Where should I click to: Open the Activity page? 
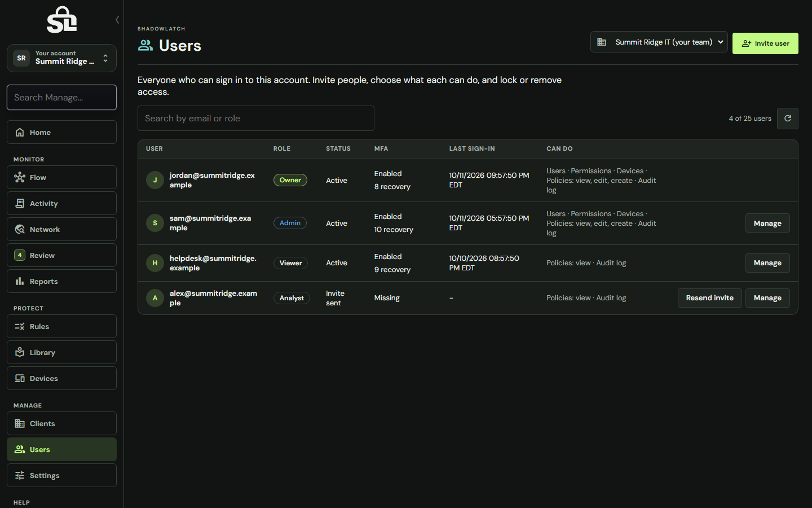point(62,203)
